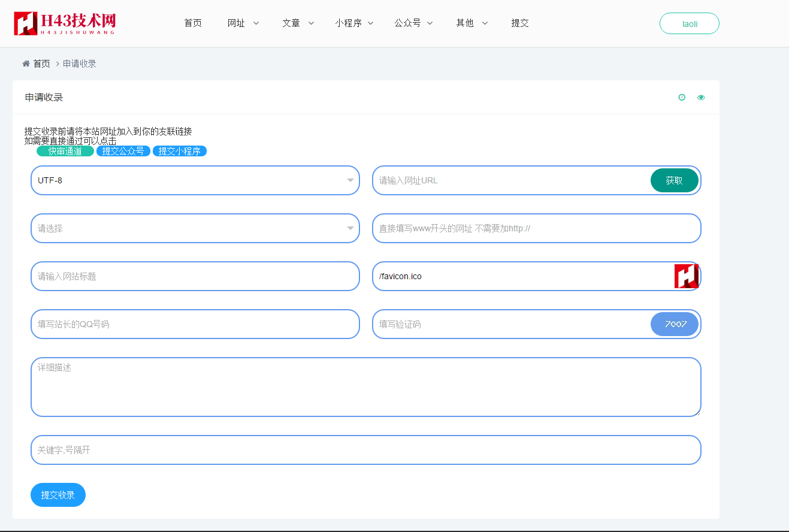Viewport: 789px width, 532px height.
Task: Click the 获取 fetch button
Action: (x=675, y=180)
